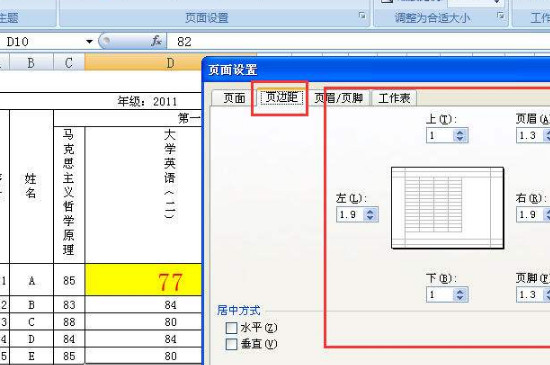This screenshot has width=550, height=365.
Task: Click the left margin input field
Action: [x=350, y=215]
